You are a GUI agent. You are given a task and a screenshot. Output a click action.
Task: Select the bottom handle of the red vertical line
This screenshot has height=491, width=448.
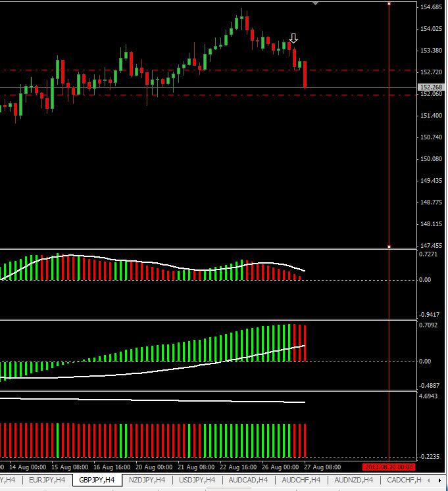(389, 246)
